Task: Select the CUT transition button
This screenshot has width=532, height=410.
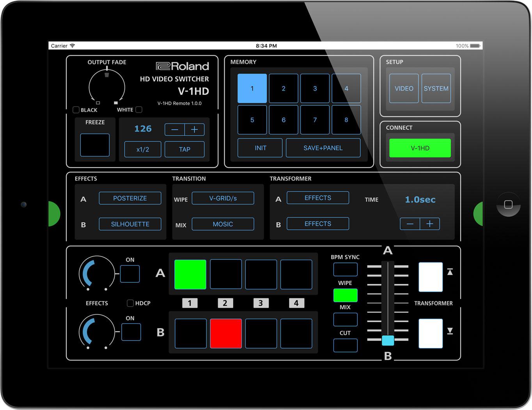Action: 345,345
